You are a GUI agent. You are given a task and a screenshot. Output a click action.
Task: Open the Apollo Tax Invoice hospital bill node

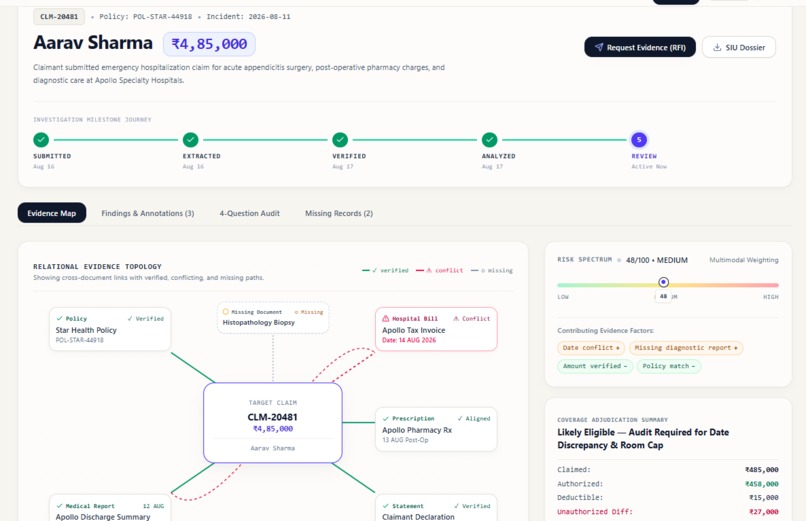[x=436, y=329]
